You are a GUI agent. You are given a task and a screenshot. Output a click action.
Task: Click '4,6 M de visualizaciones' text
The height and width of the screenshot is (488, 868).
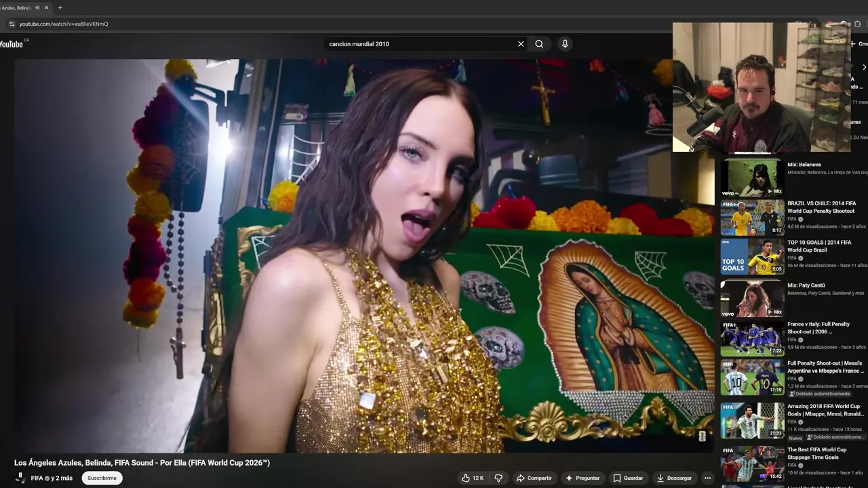coord(812,226)
